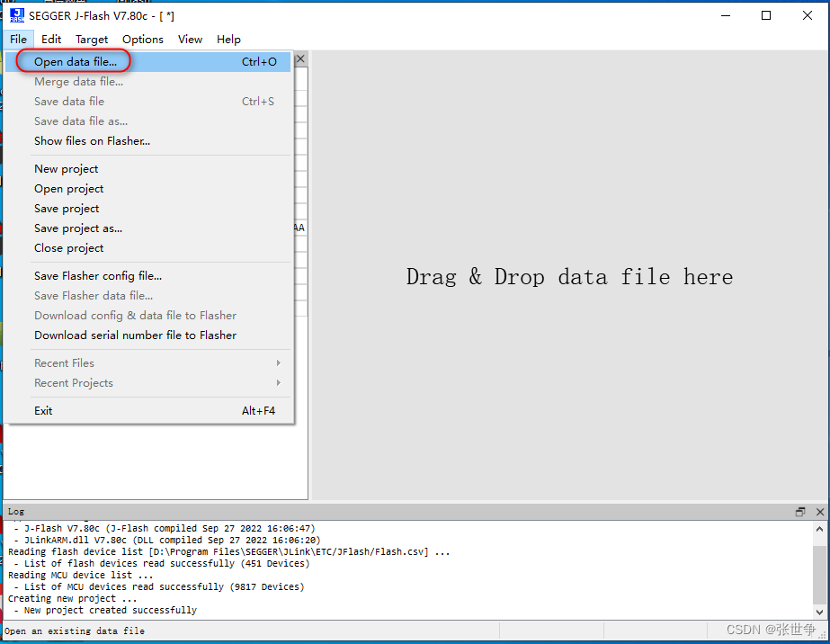
Task: Close the Log panel with its X
Action: click(x=820, y=512)
